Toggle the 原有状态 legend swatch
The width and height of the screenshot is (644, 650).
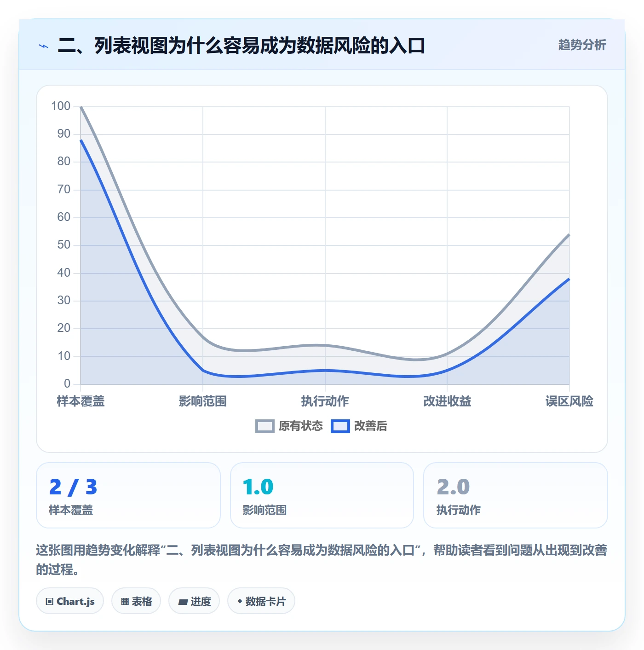click(264, 426)
